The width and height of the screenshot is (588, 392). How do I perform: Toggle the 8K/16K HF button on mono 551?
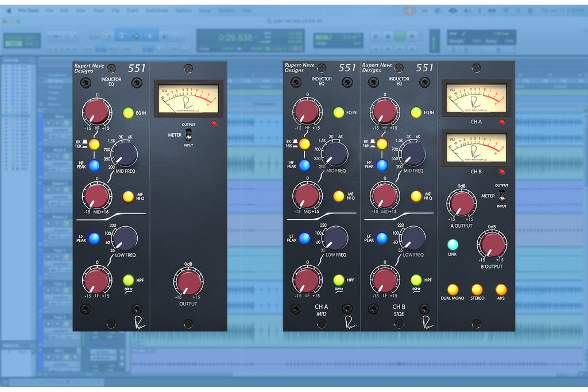(x=94, y=144)
